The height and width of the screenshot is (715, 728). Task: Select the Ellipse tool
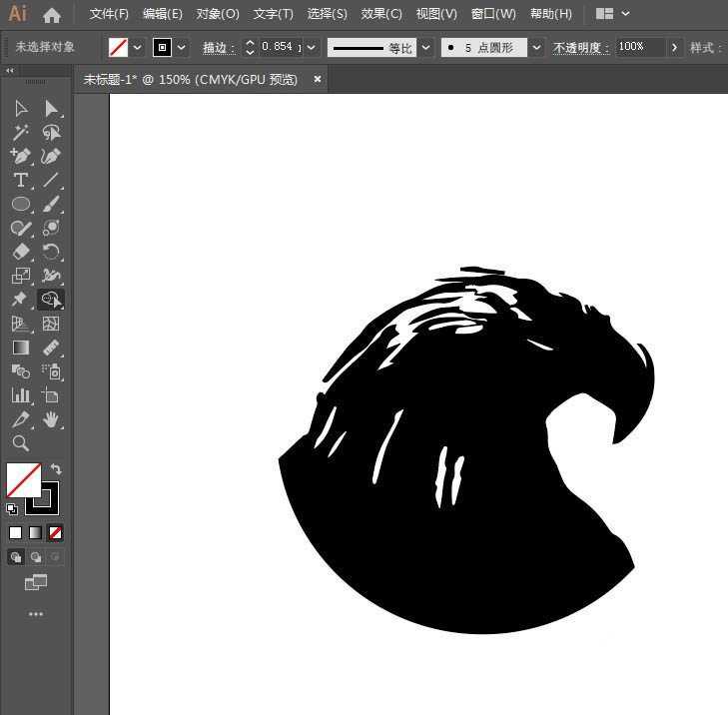[x=20, y=204]
